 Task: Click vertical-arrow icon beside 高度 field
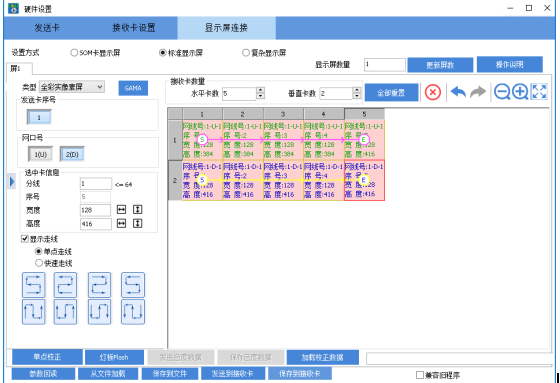[138, 224]
